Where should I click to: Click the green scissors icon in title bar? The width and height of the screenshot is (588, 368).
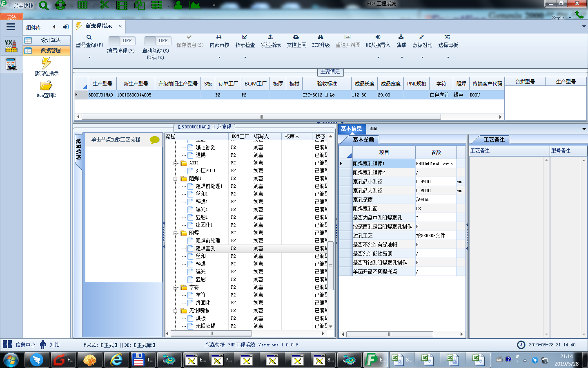[x=104, y=5]
